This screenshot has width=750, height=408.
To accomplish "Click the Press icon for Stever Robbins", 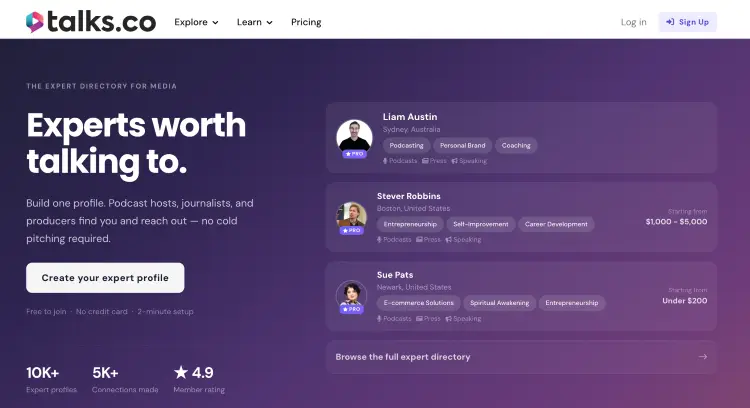I will tap(419, 240).
